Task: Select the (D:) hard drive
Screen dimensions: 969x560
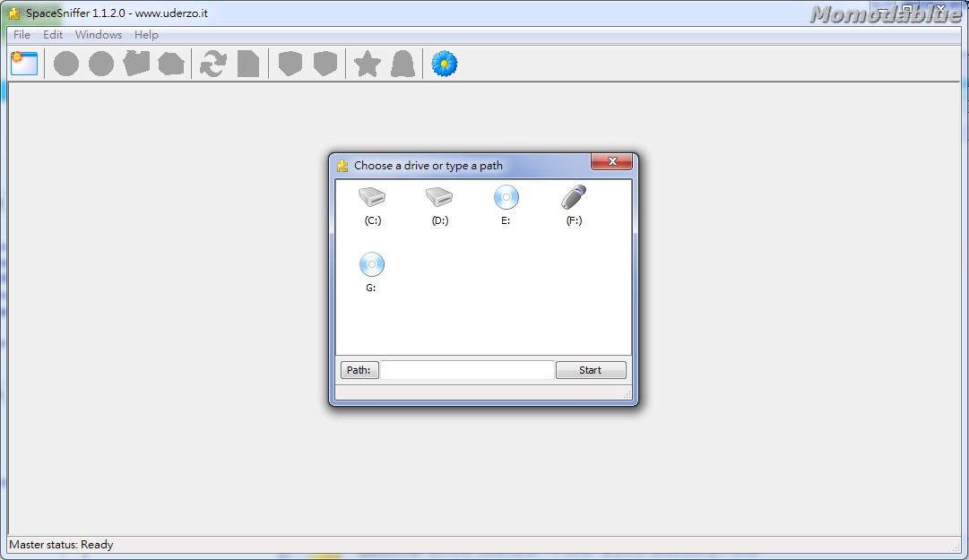Action: point(439,205)
